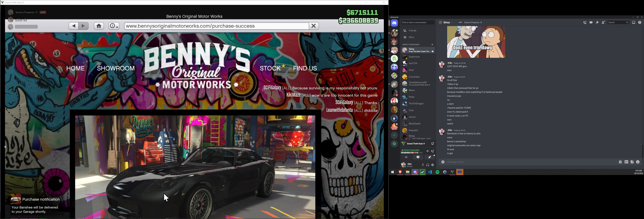Image resolution: width=644 pixels, height=219 pixels.
Task: Disconnect from the voice call
Action: point(433,151)
